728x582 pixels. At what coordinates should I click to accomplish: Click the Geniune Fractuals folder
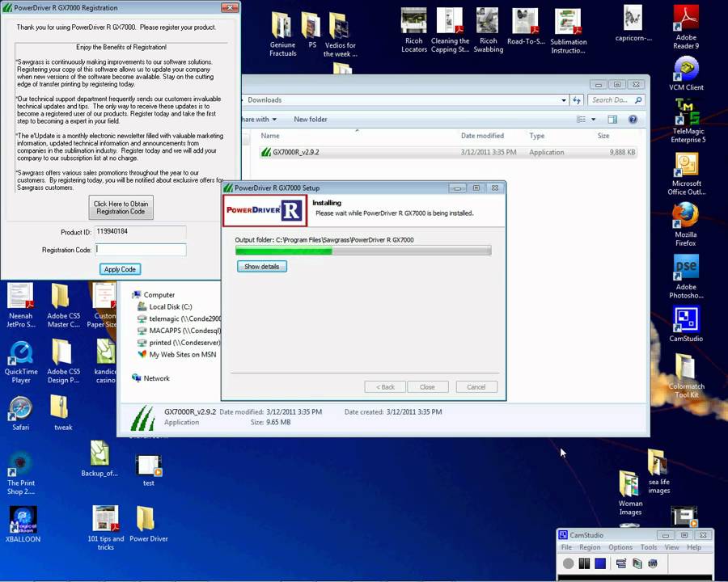tap(283, 34)
